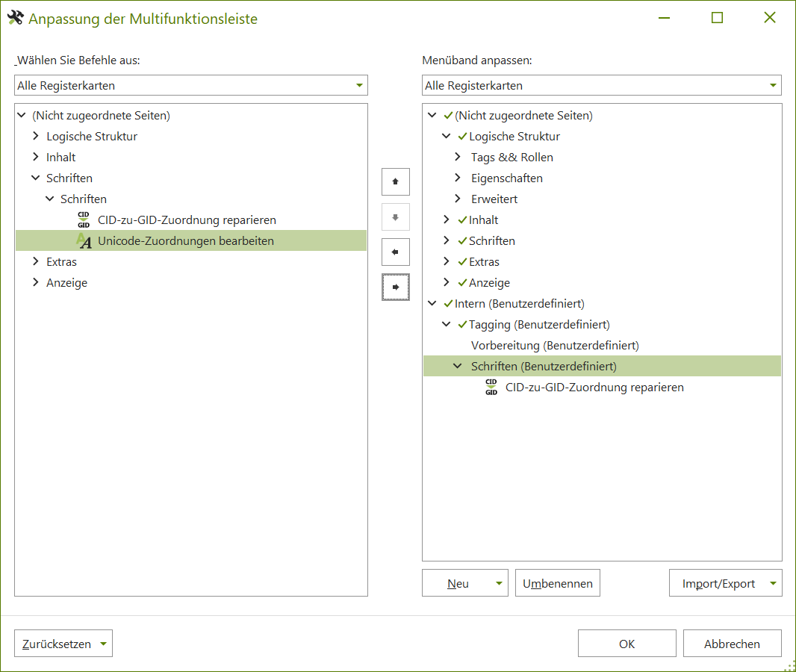Expand right Anzeige node
The image size is (796, 672).
click(447, 282)
